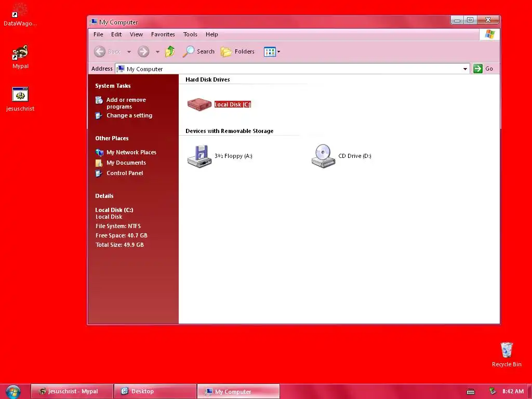Click the My Network Places icon
Screen dimensions: 532x399
pos(99,152)
